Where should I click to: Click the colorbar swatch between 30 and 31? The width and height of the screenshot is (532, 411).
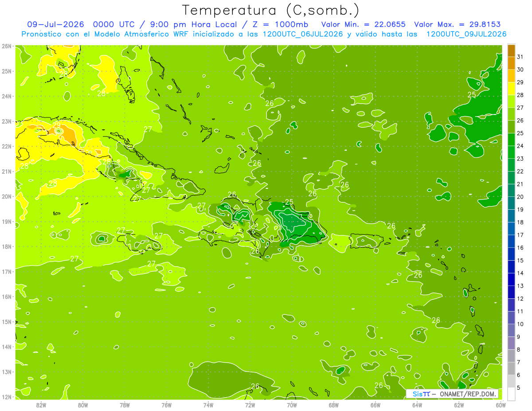click(511, 63)
